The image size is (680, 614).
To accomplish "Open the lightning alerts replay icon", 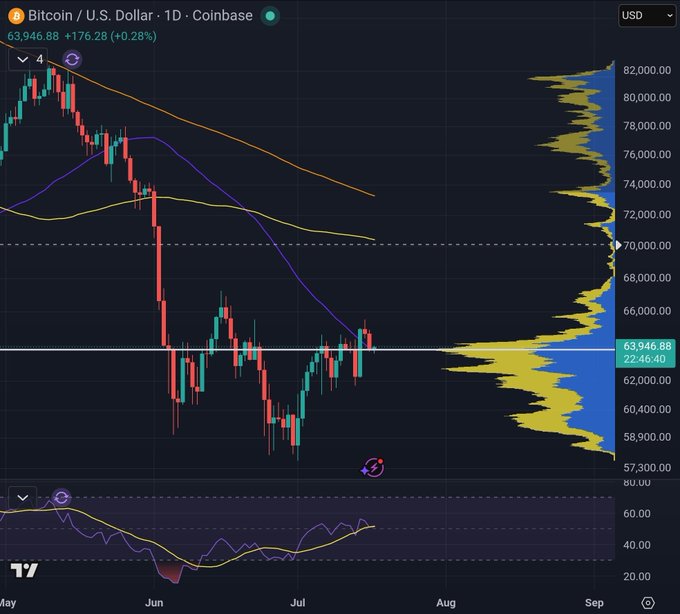I will pyautogui.click(x=373, y=468).
